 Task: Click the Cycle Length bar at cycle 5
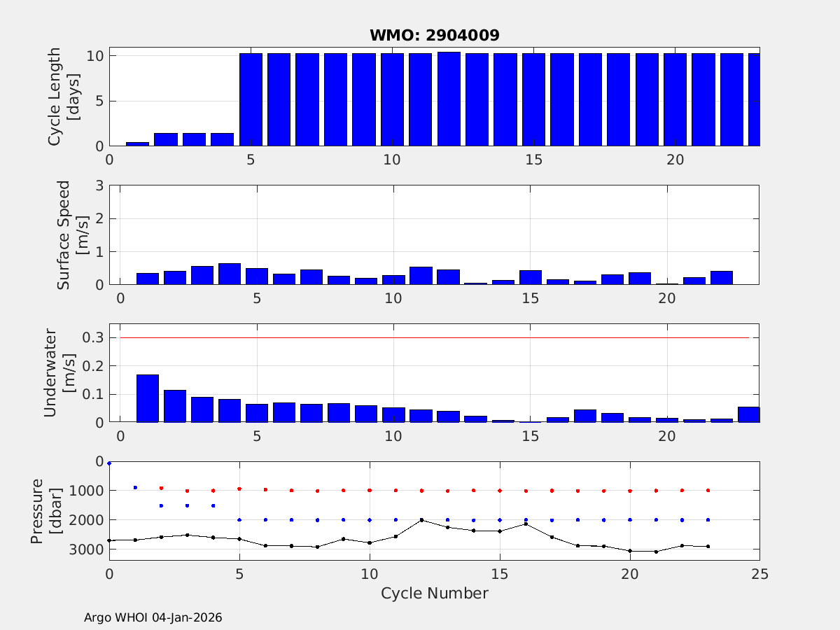point(251,99)
